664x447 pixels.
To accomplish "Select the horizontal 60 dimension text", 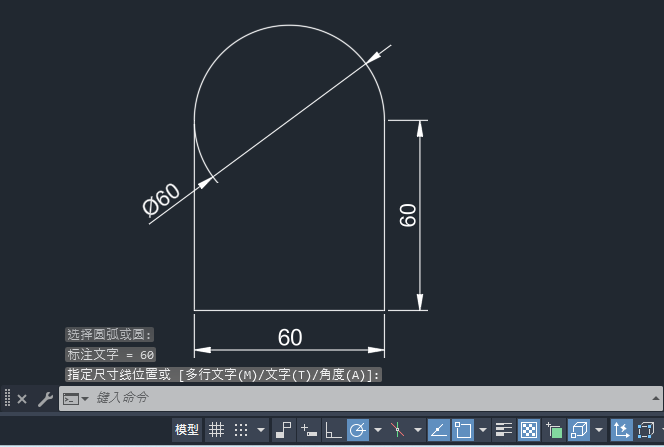I will [x=290, y=337].
